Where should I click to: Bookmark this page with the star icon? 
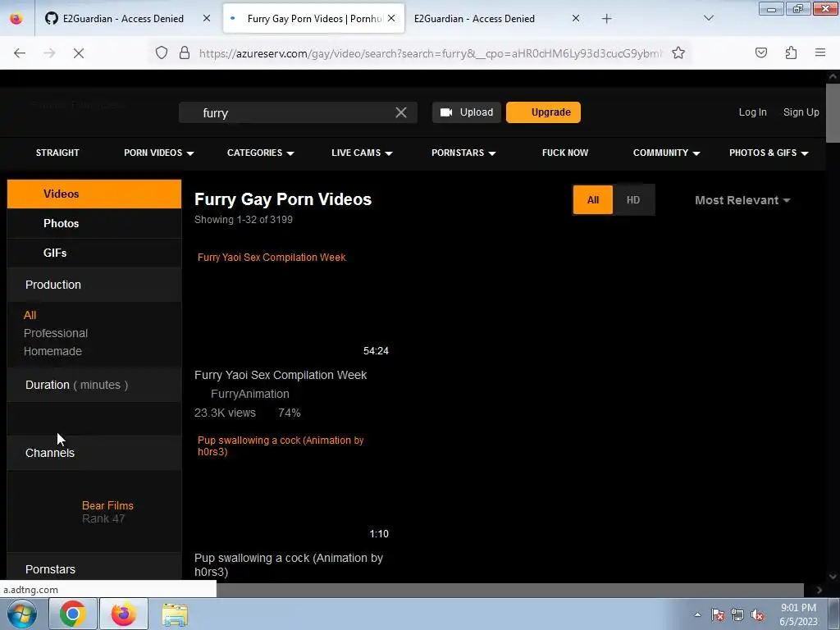point(678,52)
